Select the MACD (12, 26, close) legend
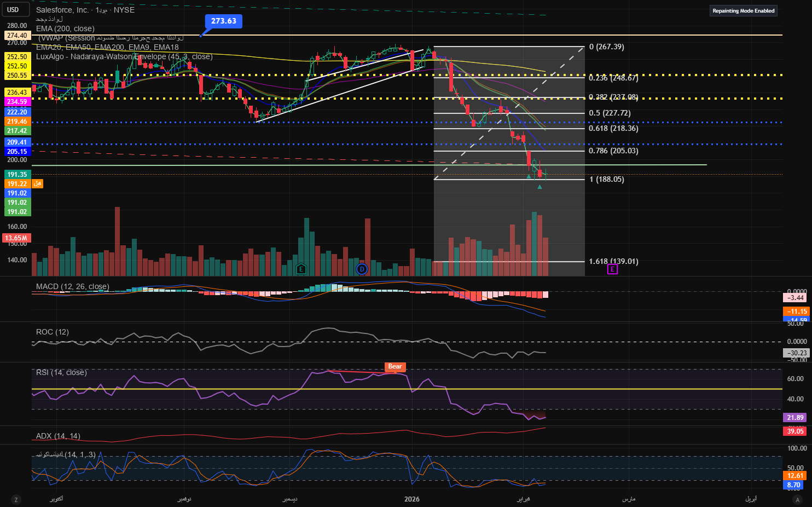This screenshot has height=507, width=812. [x=72, y=286]
